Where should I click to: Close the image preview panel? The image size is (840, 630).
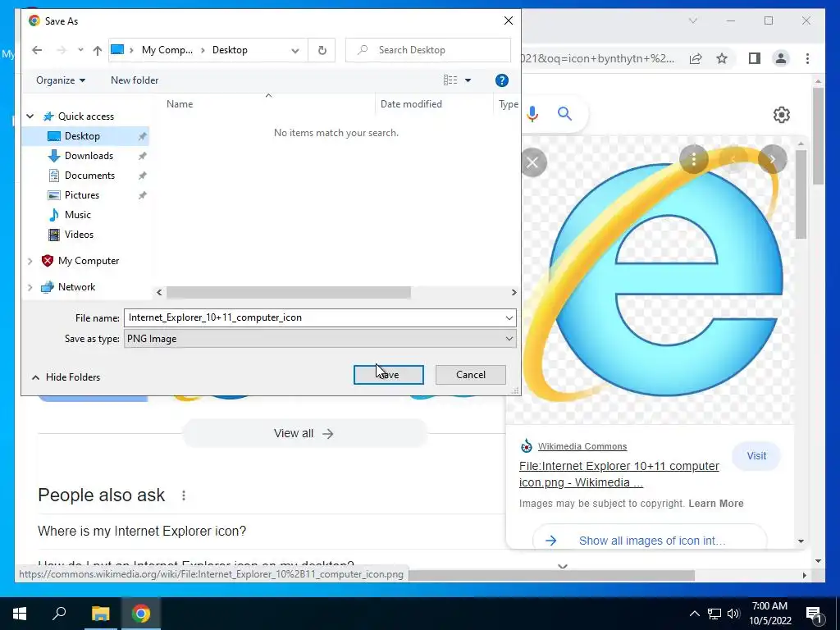532,162
